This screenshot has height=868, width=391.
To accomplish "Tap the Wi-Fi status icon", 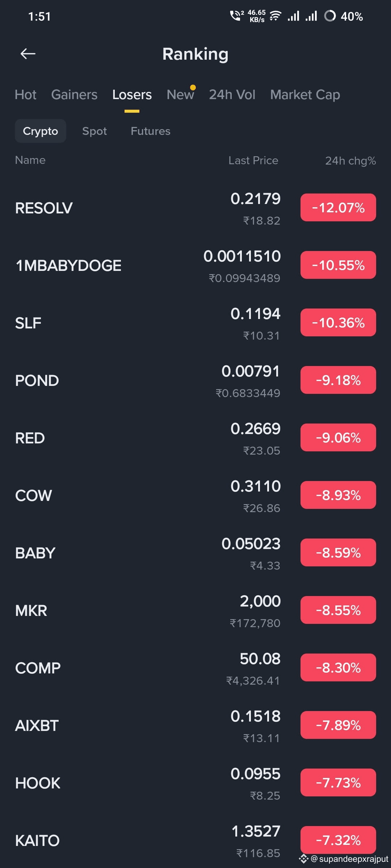I will tap(276, 16).
